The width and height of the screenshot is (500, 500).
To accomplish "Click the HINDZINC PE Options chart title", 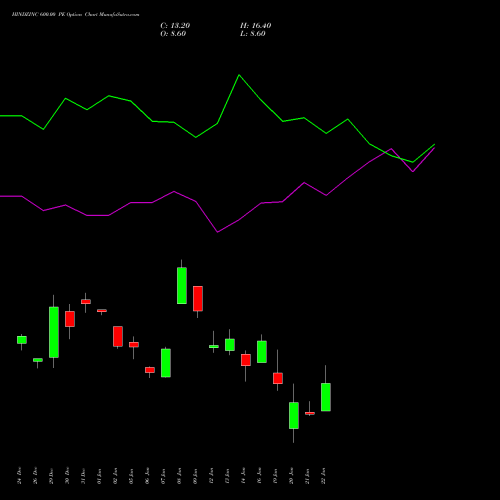I will click(76, 15).
